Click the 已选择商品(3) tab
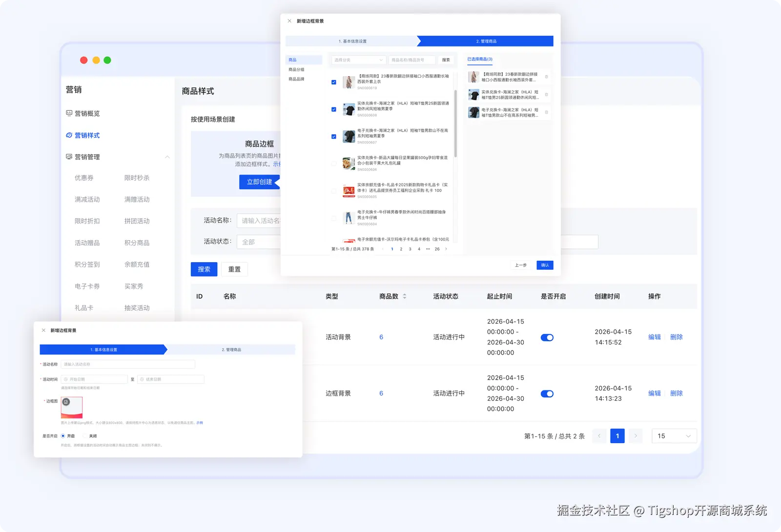The image size is (781, 532). (480, 59)
